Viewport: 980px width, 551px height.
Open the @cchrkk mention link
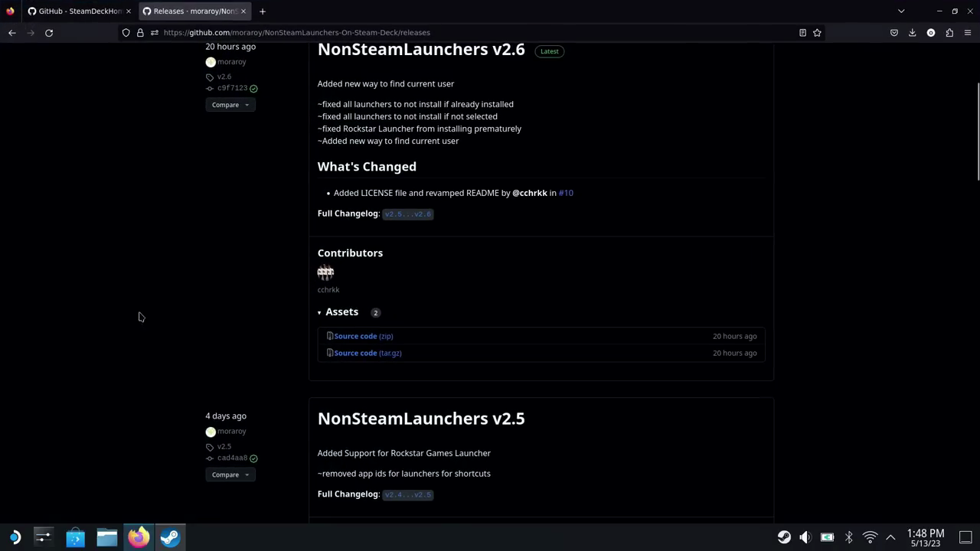[530, 193]
